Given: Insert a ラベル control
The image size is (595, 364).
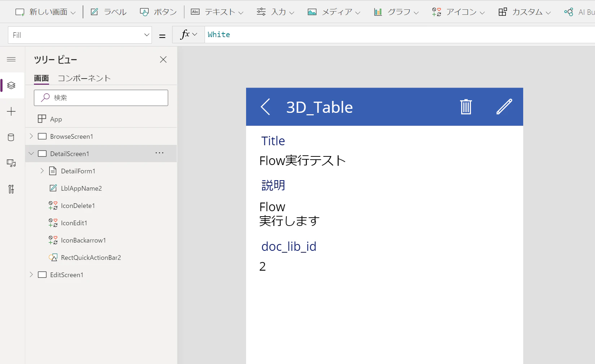Looking at the screenshot, I should tap(109, 12).
